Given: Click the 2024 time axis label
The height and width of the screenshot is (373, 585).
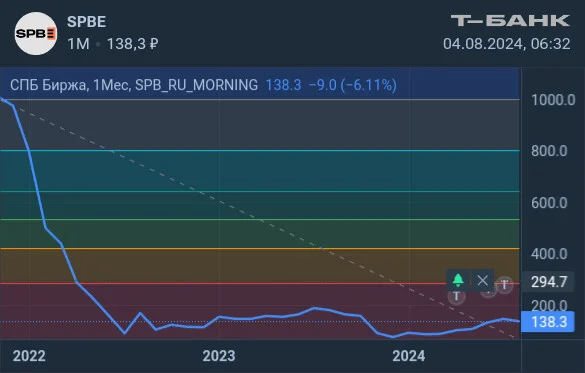Looking at the screenshot, I should coord(409,356).
